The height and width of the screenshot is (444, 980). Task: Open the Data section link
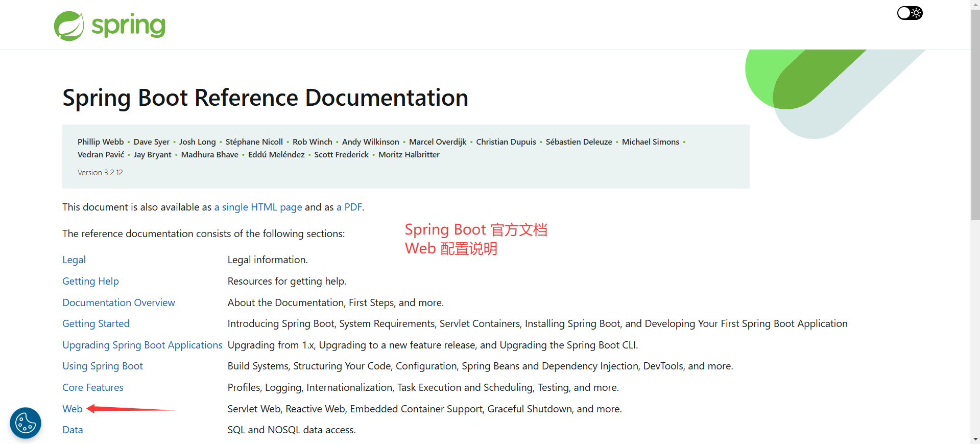pos(73,430)
